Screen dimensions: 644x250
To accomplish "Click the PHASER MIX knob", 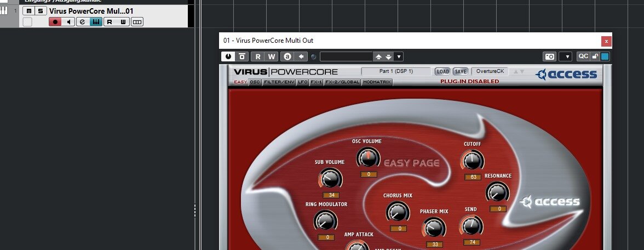I will click(x=434, y=228).
